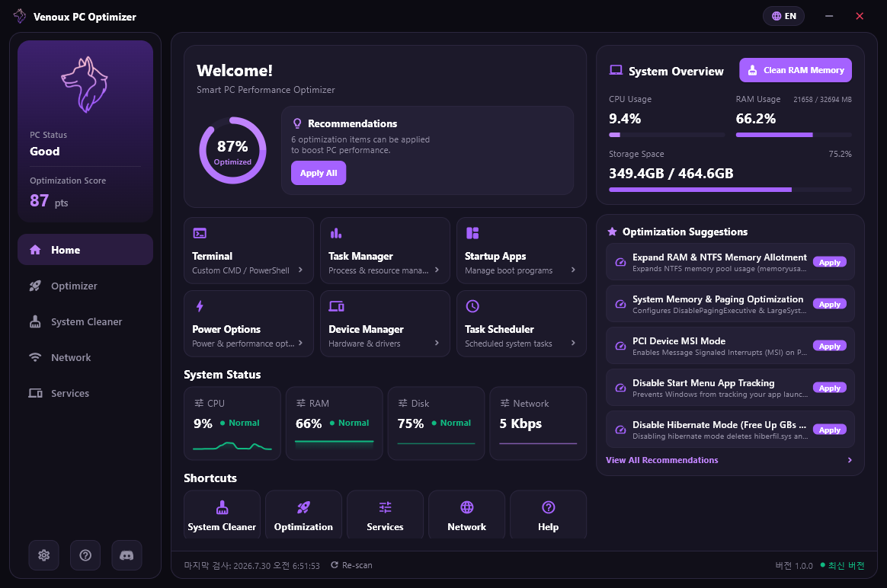
Task: Click the RAM 66% status card
Action: point(335,423)
